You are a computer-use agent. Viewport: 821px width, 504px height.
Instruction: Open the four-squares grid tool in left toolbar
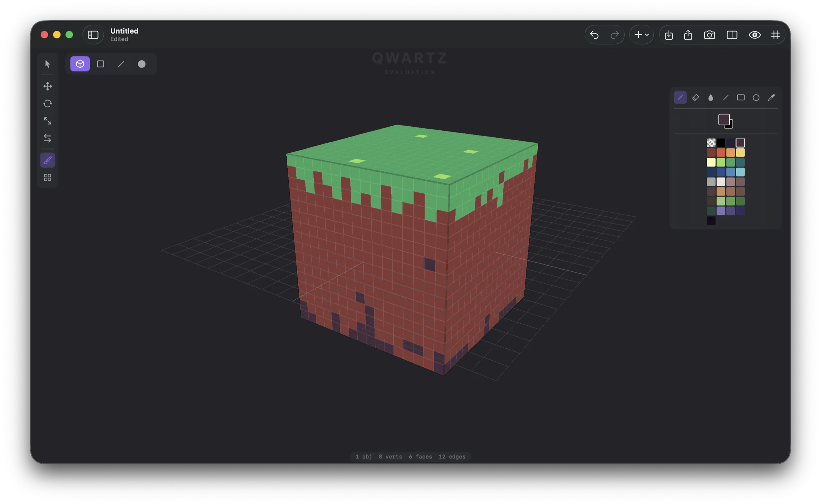click(x=48, y=178)
